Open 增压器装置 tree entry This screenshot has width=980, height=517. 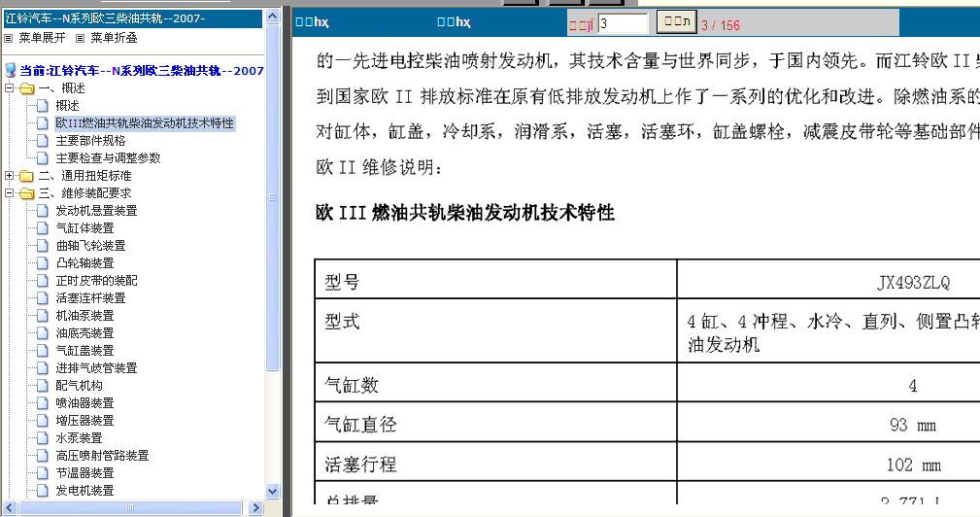click(x=85, y=421)
